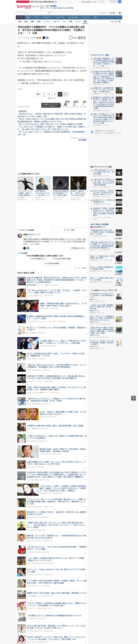Select the エキスパート navigation tab
Screen dimensions: 138x644
pos(48,17)
